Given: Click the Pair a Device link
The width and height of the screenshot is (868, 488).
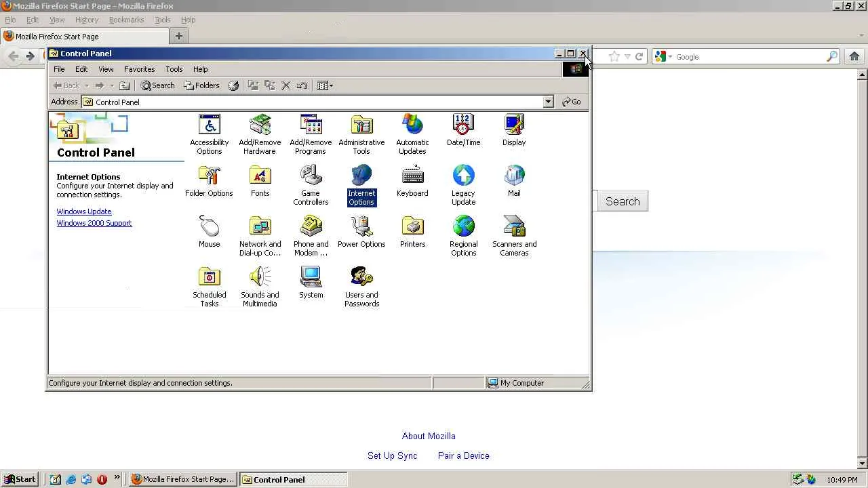Looking at the screenshot, I should coord(464,455).
